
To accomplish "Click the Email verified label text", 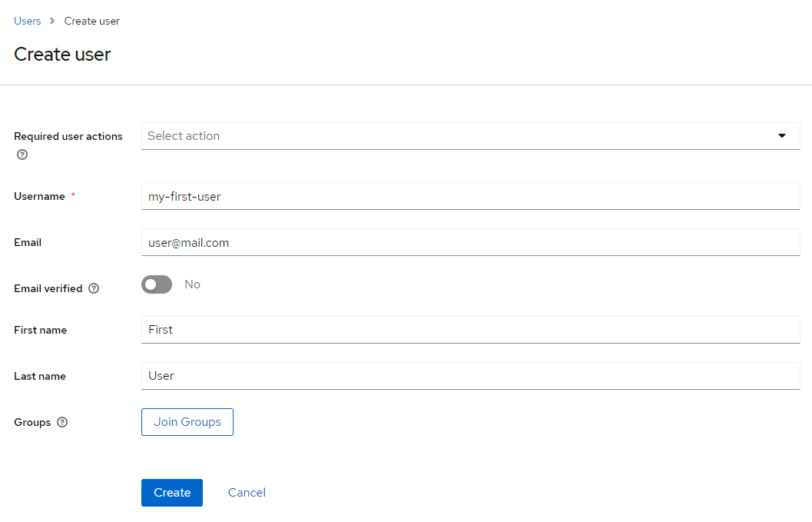I will (48, 289).
